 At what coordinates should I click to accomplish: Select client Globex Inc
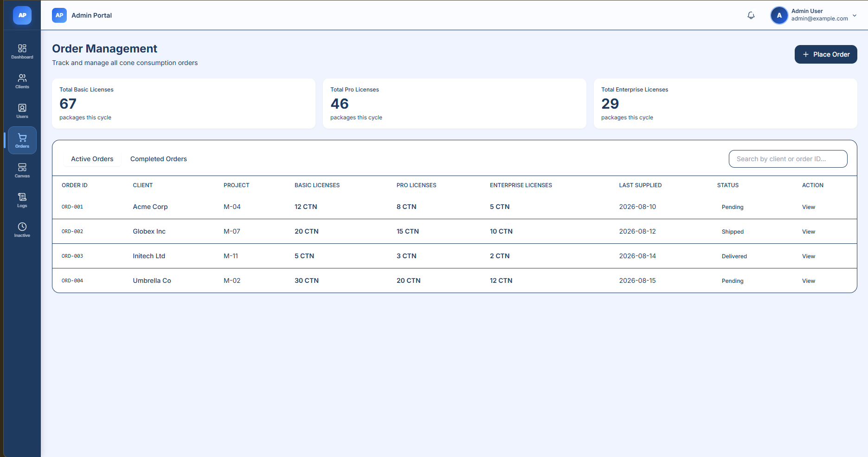click(x=149, y=231)
